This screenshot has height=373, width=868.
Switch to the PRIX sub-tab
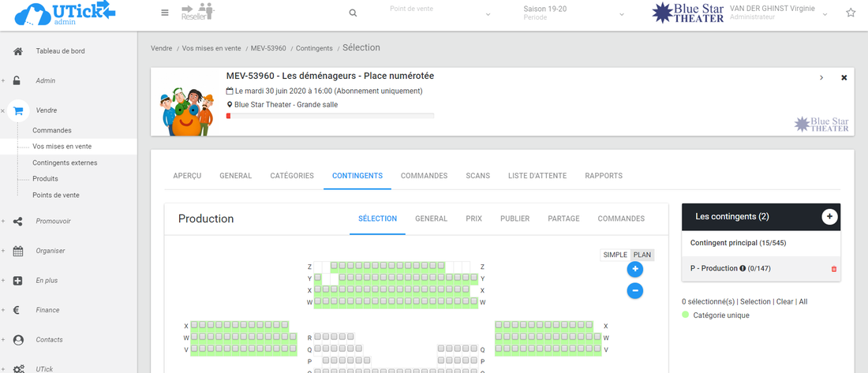click(x=473, y=218)
